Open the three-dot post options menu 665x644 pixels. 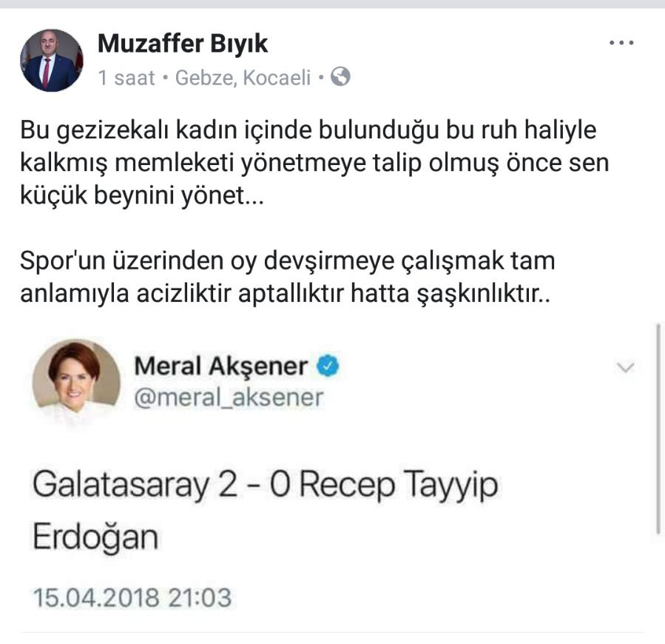[621, 43]
